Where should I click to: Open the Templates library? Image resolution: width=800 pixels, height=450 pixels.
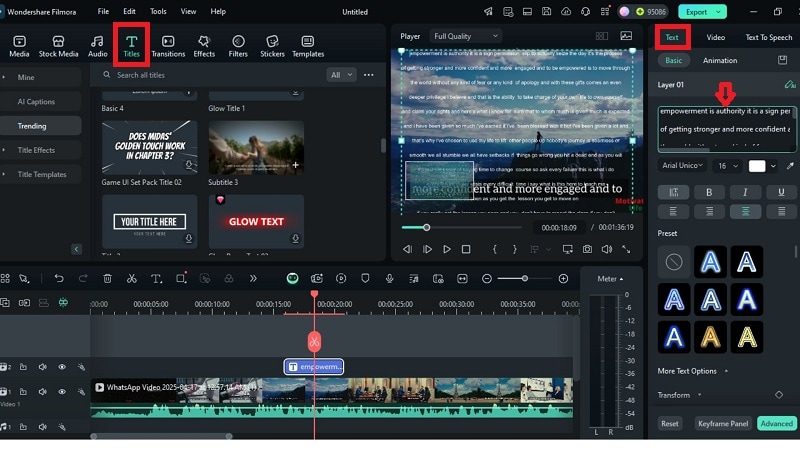[x=308, y=46]
